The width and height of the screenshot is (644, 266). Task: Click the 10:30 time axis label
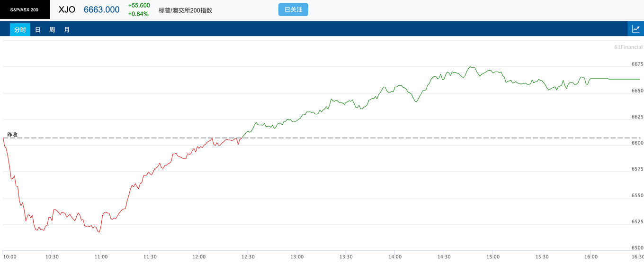click(x=52, y=257)
